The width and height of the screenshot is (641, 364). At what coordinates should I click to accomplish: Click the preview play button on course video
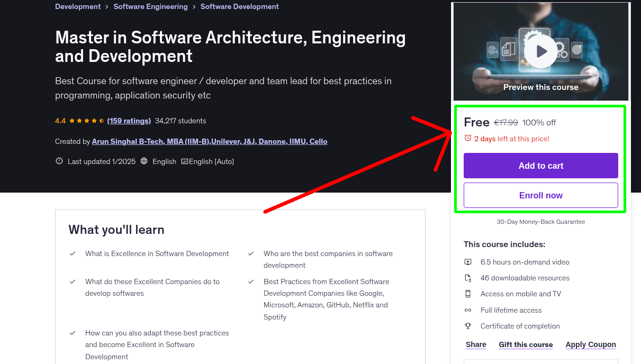[x=540, y=51]
